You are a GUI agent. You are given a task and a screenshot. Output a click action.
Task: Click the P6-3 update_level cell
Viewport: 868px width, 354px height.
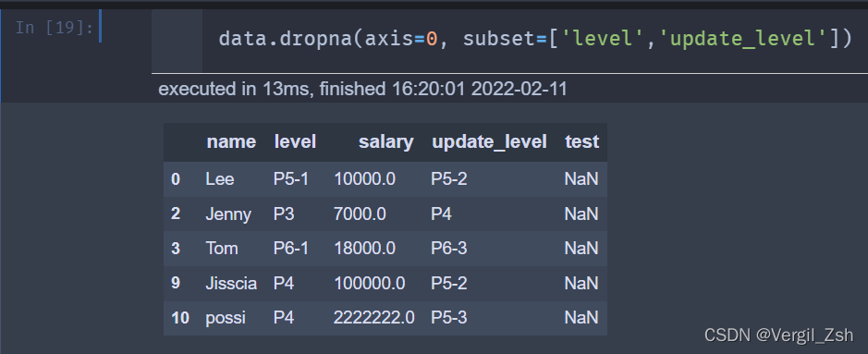(x=449, y=249)
